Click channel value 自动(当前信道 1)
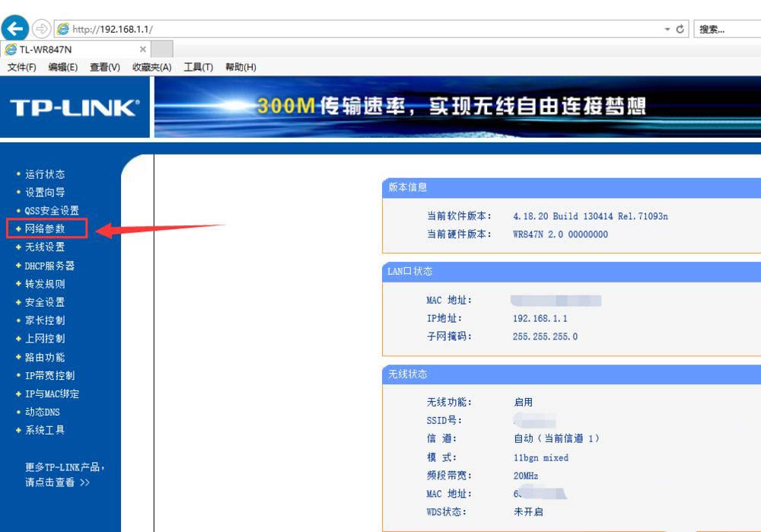 pos(557,438)
